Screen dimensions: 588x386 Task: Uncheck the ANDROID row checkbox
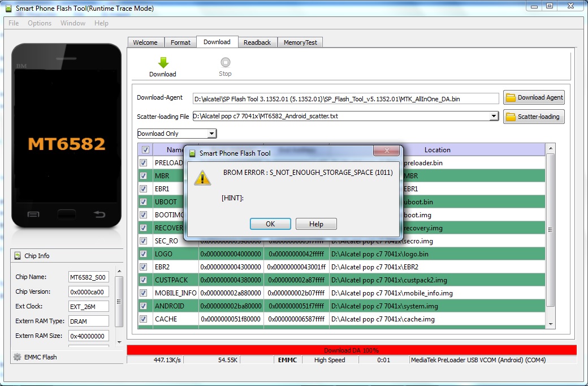click(x=143, y=306)
